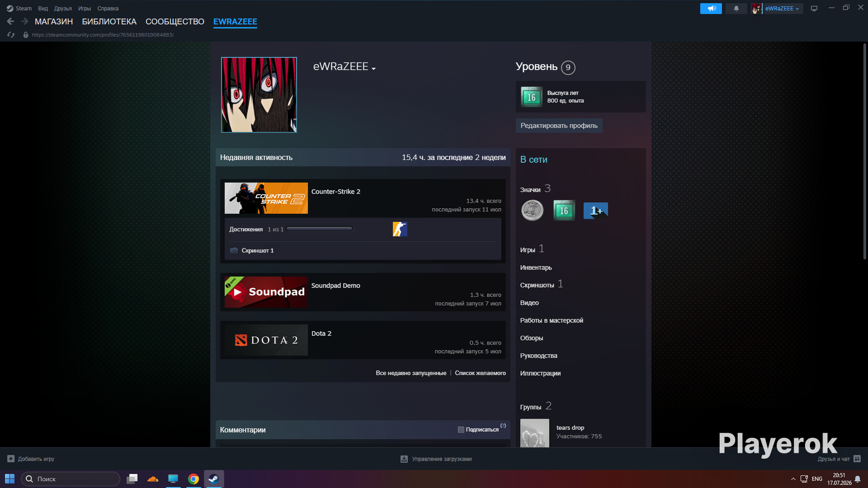868x488 pixels.
Task: Open the friends and chat icon
Action: click(857, 459)
